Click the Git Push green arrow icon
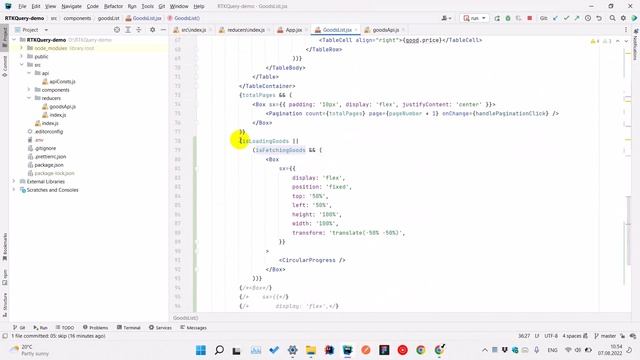Image resolution: width=640 pixels, height=360 pixels. (x=577, y=18)
